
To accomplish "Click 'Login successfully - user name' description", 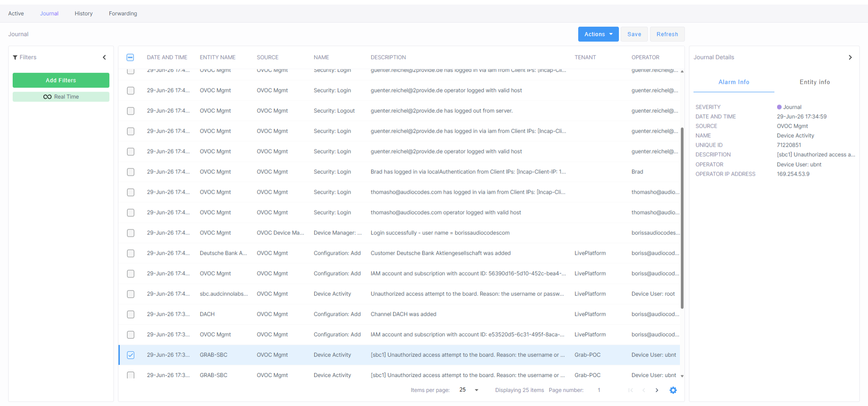I will [x=440, y=233].
